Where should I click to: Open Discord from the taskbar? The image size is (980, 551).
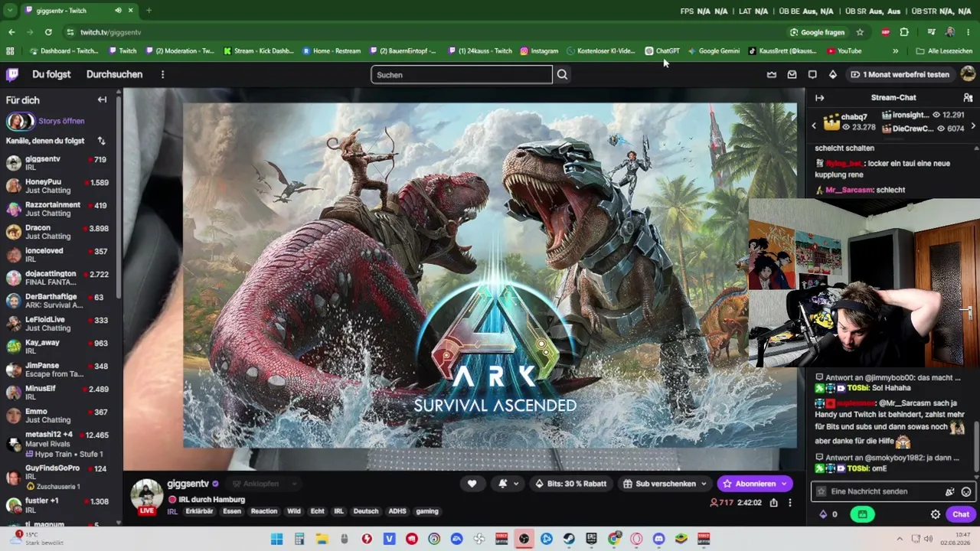[659, 539]
